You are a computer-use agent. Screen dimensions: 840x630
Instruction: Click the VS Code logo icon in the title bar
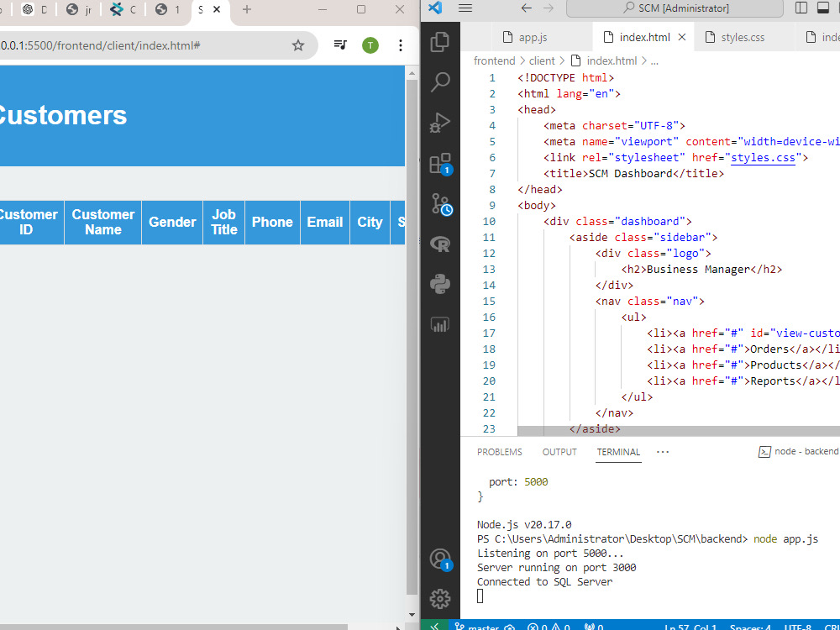point(435,8)
